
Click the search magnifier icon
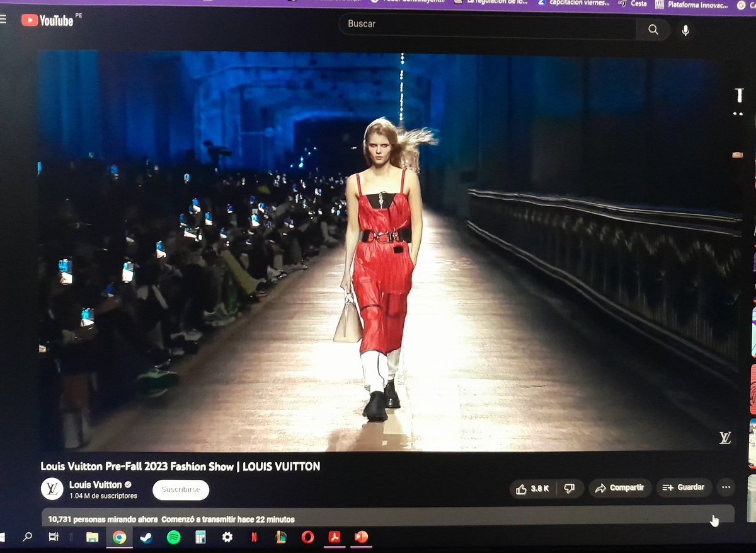click(653, 29)
